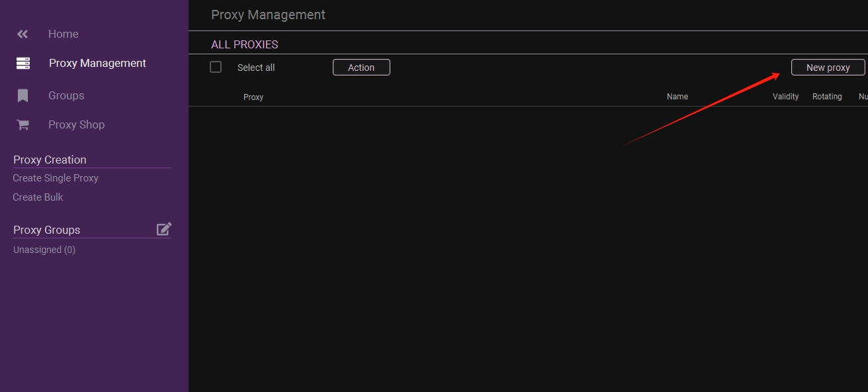The width and height of the screenshot is (868, 392).
Task: Edit Proxy Groups using the pencil icon
Action: (x=163, y=229)
